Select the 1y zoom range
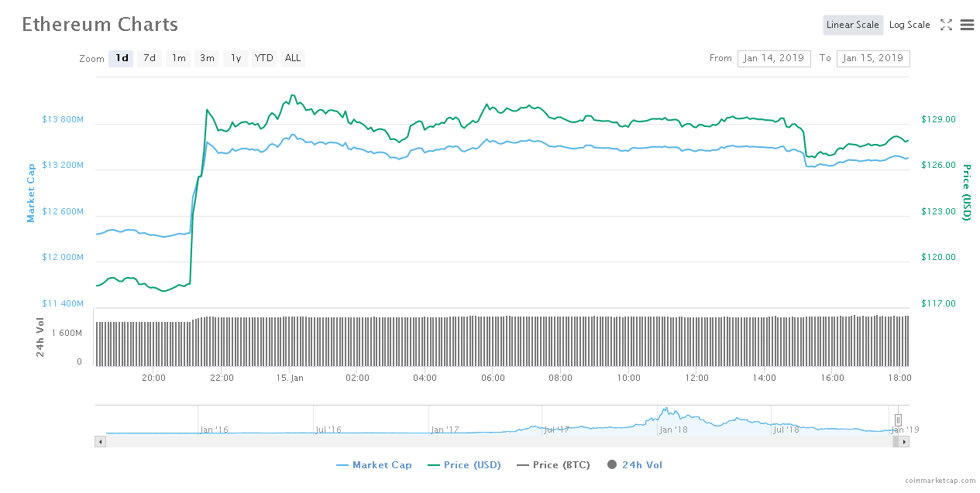Screen dimensions: 980x493 (x=236, y=58)
